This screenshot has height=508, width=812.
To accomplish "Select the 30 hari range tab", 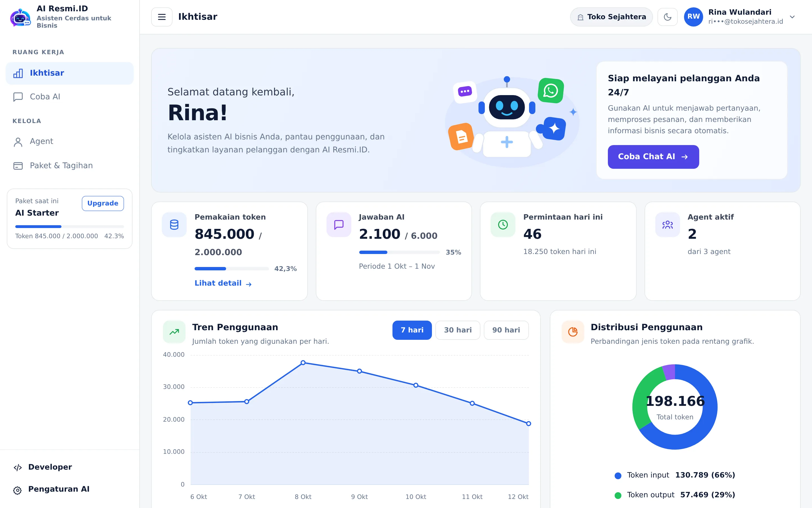I will click(x=458, y=330).
